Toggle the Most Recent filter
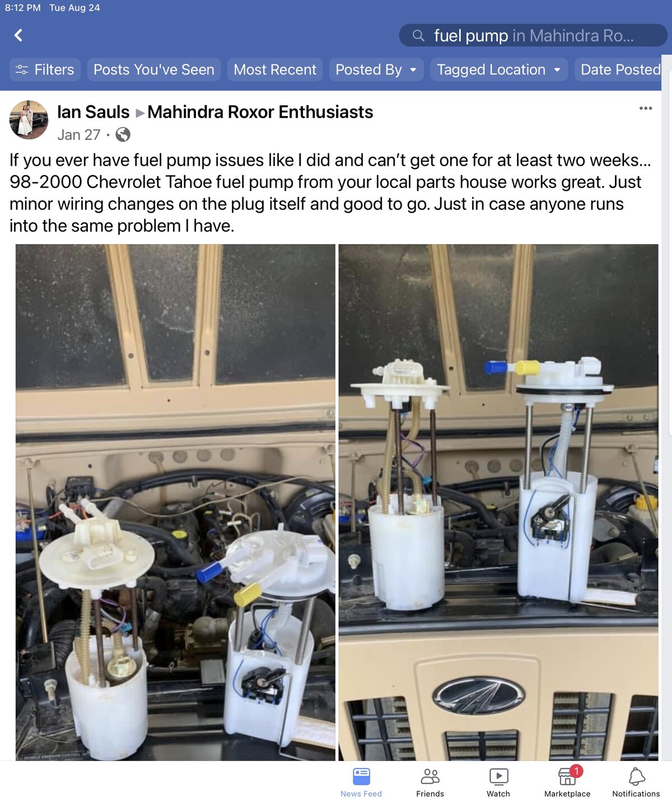This screenshot has width=672, height=800. click(x=275, y=70)
